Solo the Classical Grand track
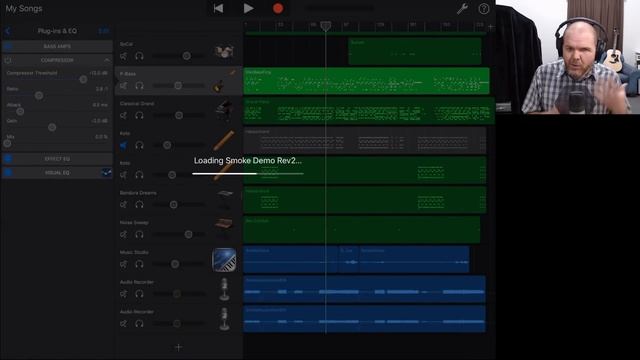 click(139, 116)
